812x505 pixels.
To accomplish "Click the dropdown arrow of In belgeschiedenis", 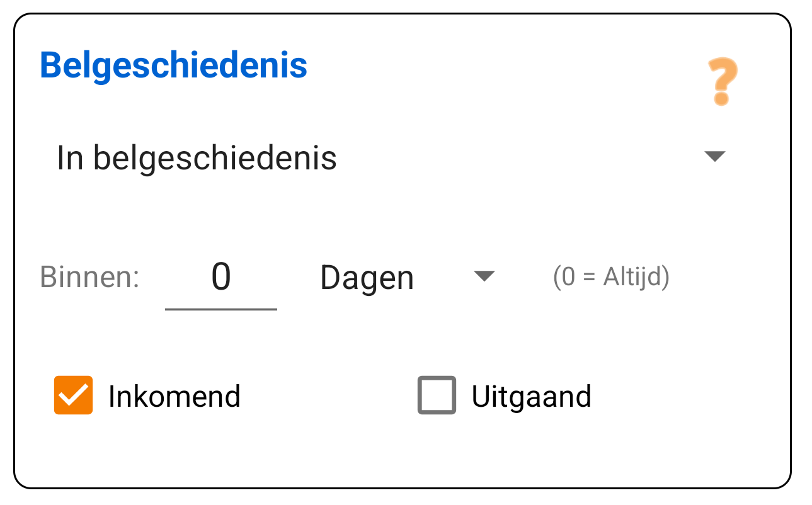I will 716,157.
